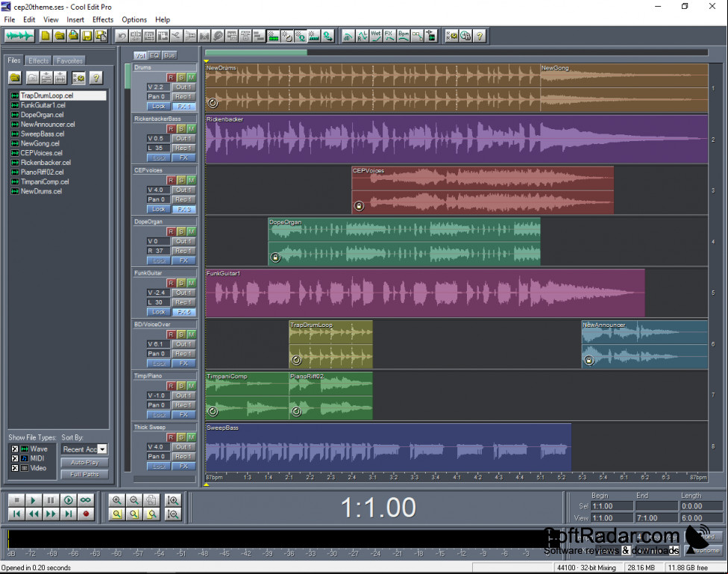Start playback with Play button

coord(34,500)
